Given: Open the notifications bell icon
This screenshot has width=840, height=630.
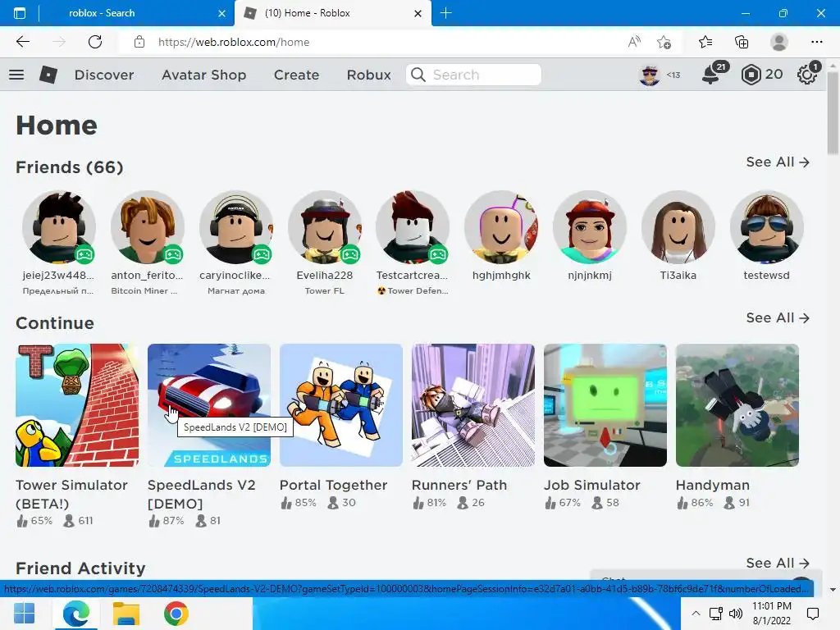Looking at the screenshot, I should click(711, 75).
